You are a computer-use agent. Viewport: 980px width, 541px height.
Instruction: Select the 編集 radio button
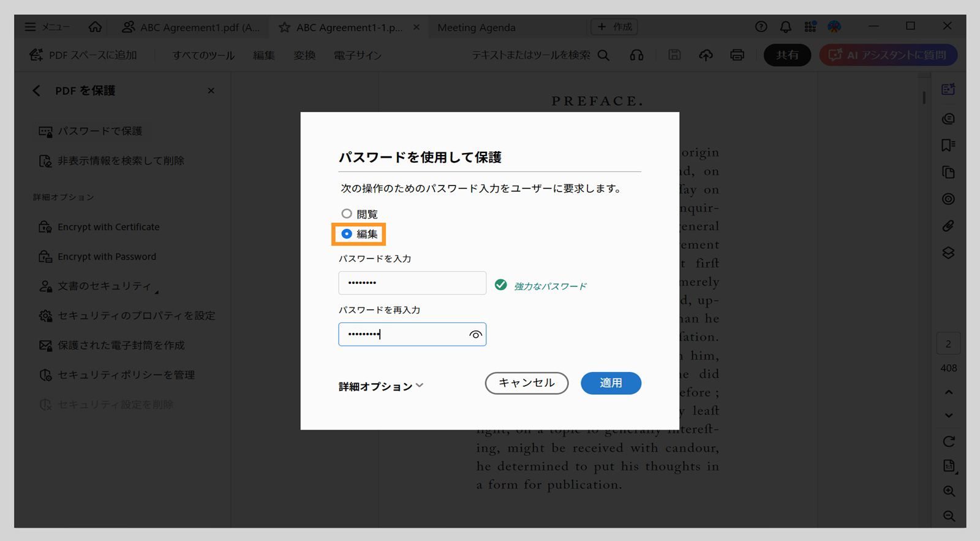coord(347,234)
